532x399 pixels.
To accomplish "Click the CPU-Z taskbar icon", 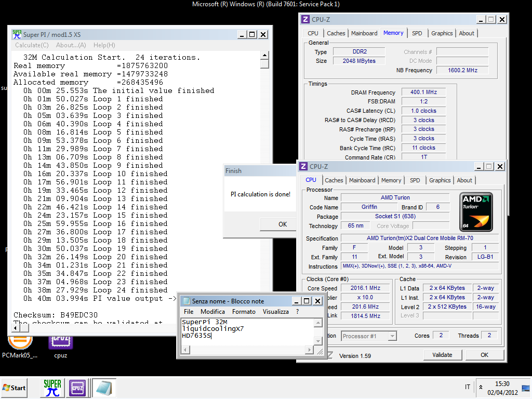I will tap(77, 388).
